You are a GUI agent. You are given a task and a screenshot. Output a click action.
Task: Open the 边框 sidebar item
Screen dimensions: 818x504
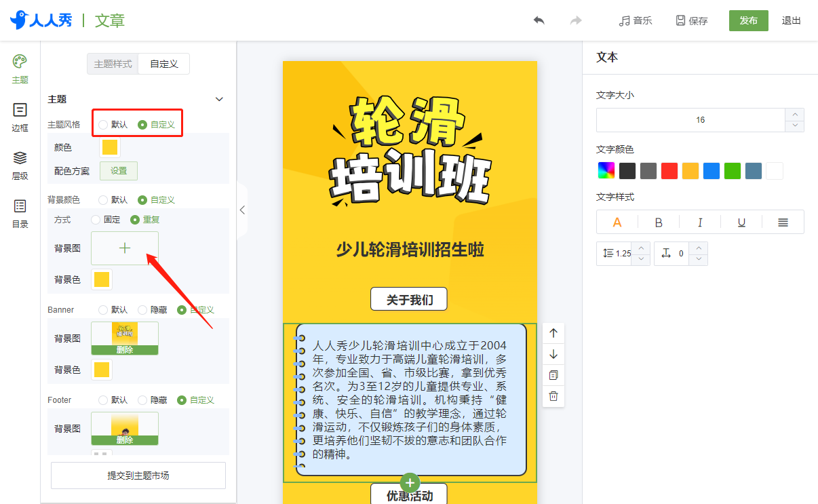20,117
